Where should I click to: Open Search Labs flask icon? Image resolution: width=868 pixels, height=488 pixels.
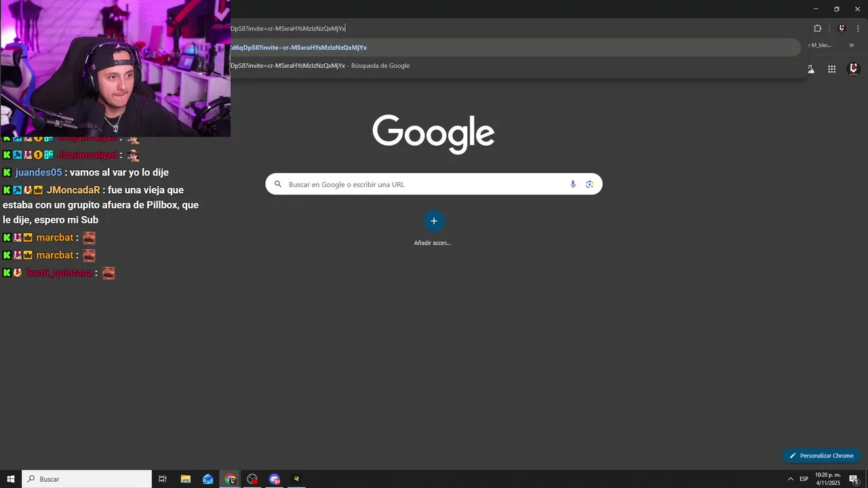[810, 69]
